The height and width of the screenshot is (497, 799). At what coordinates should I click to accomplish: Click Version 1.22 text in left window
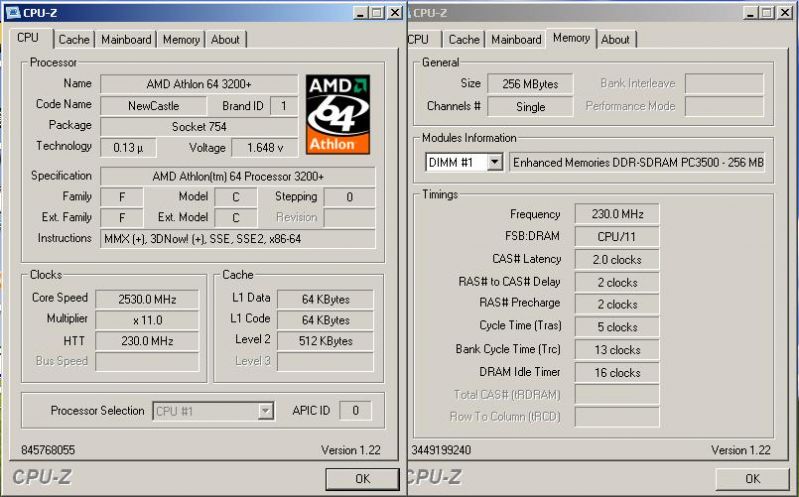[351, 450]
